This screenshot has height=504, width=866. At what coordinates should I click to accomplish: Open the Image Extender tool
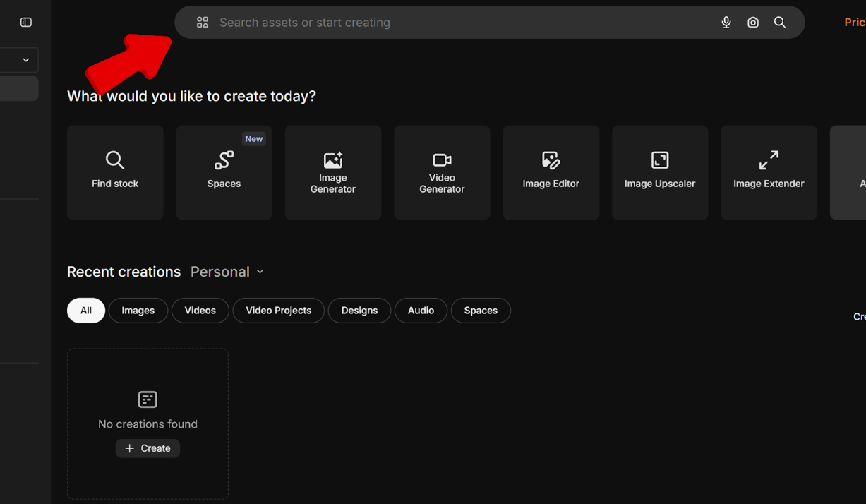tap(769, 172)
